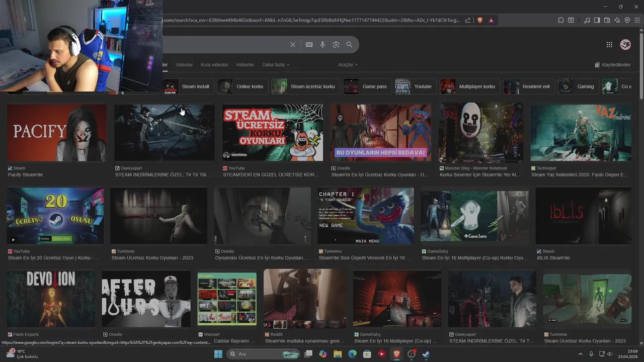
Task: Open Leo AI sparkle icon
Action: pyautogui.click(x=617, y=20)
